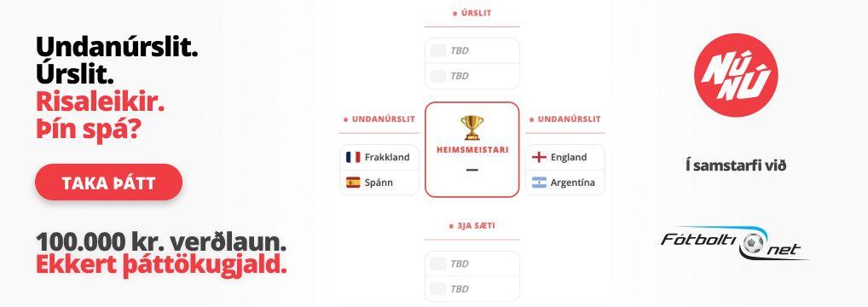Open the Fótbolti.net logo
The height and width of the screenshot is (307, 868).
[x=735, y=243]
